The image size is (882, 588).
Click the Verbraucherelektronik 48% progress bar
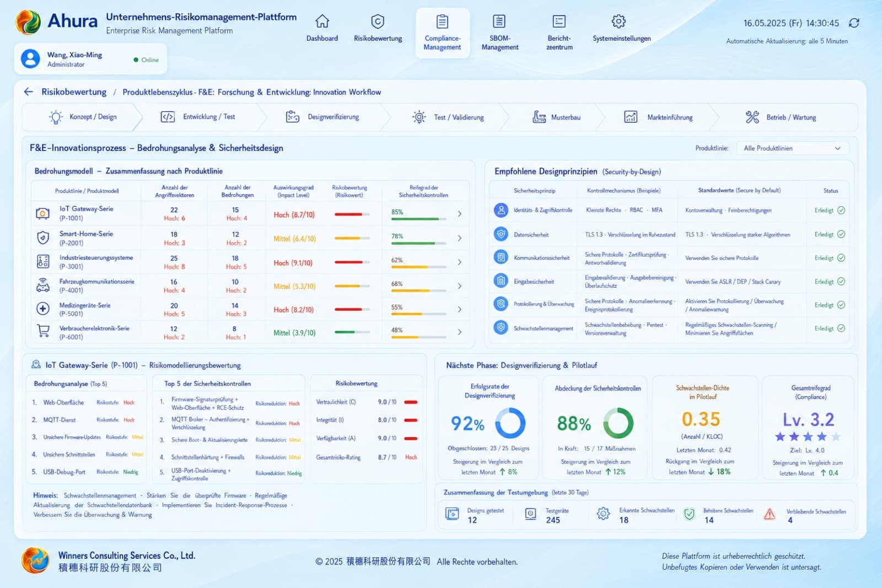pyautogui.click(x=419, y=337)
